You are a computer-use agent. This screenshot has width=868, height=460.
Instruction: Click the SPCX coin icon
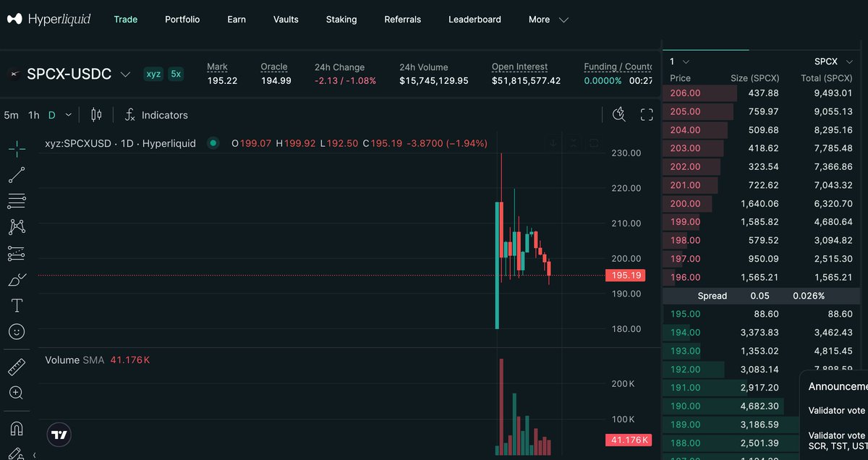point(14,74)
